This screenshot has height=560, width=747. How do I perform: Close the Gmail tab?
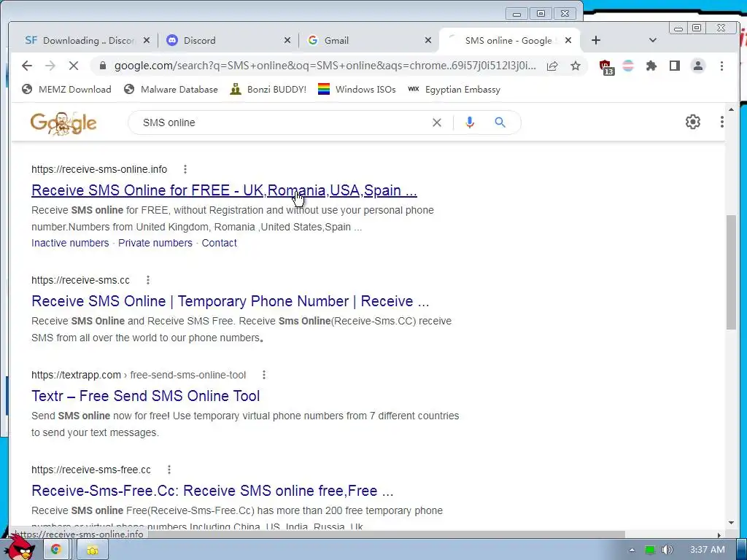coord(427,41)
